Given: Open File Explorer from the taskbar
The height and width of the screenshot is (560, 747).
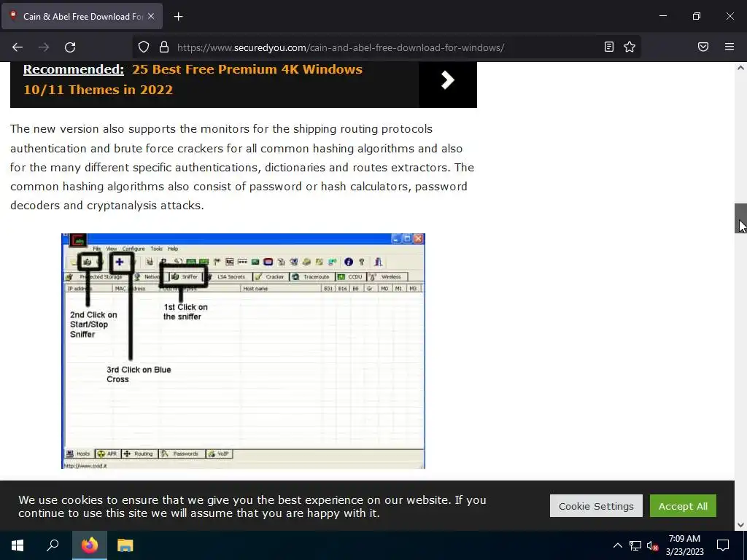Looking at the screenshot, I should tap(125, 545).
